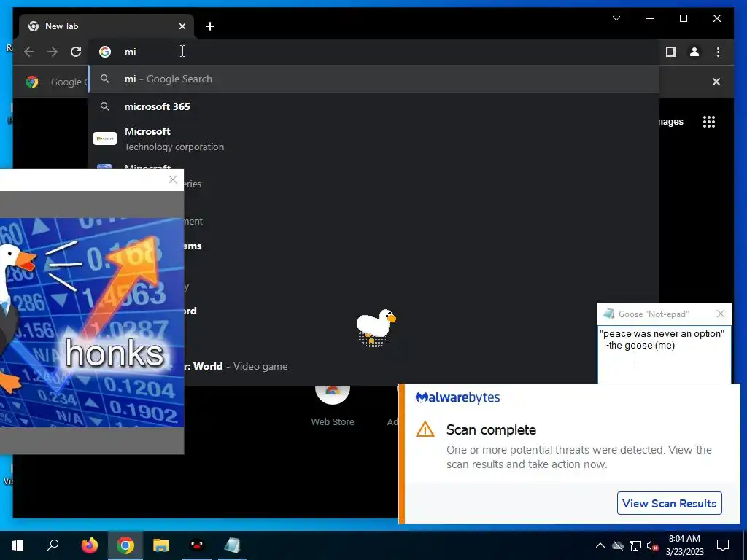Dismiss the Google Chrome info bar
The width and height of the screenshot is (747, 560).
pyautogui.click(x=716, y=82)
